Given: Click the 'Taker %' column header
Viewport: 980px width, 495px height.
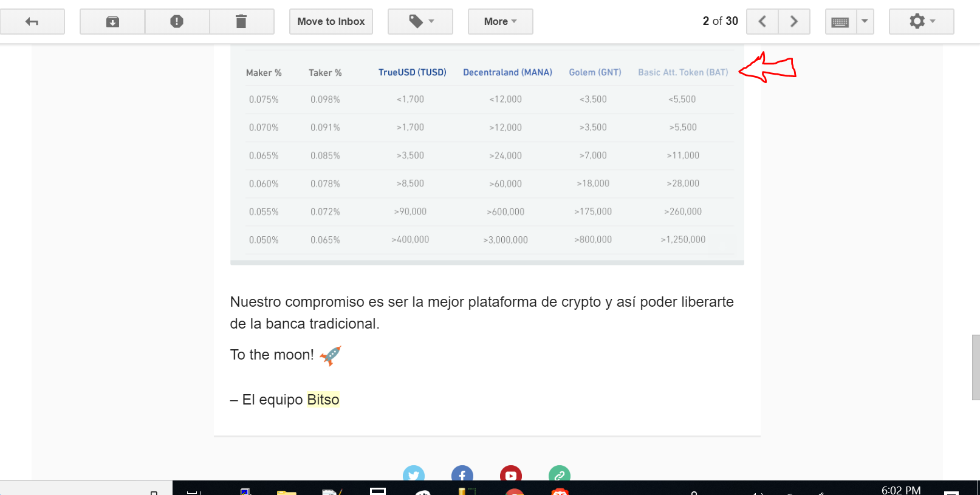Looking at the screenshot, I should tap(325, 73).
